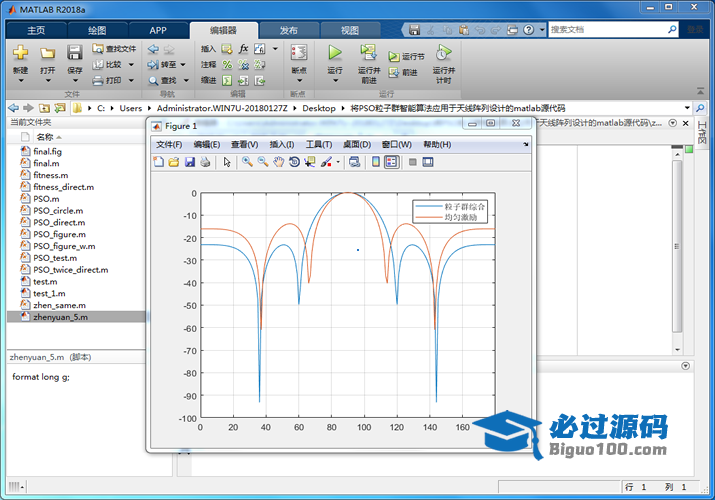This screenshot has height=500, width=715.
Task: Select the Pan hand tool in Figure toolbar
Action: pyautogui.click(x=278, y=161)
